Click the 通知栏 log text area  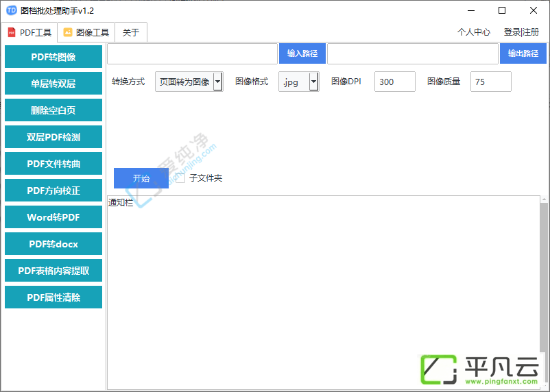[x=323, y=293]
